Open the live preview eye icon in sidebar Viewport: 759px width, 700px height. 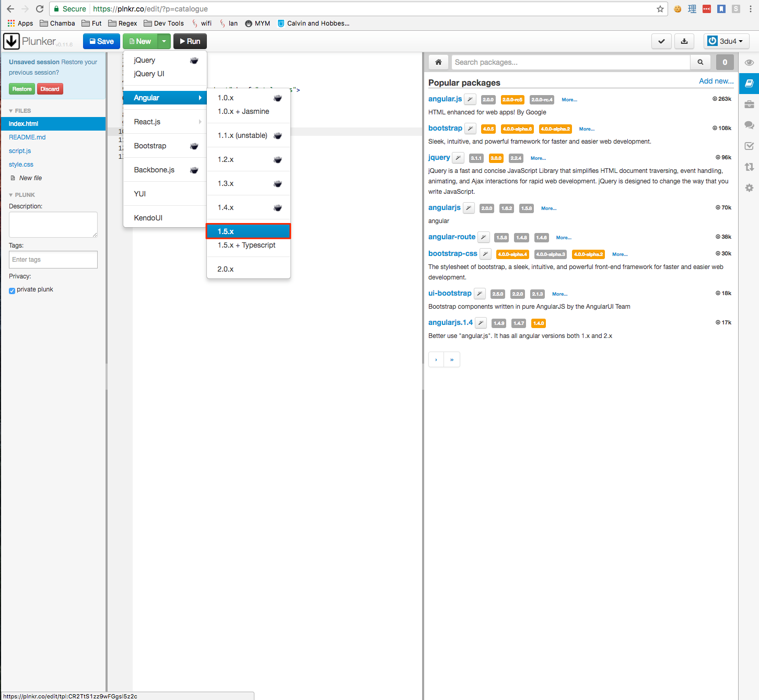tap(749, 63)
